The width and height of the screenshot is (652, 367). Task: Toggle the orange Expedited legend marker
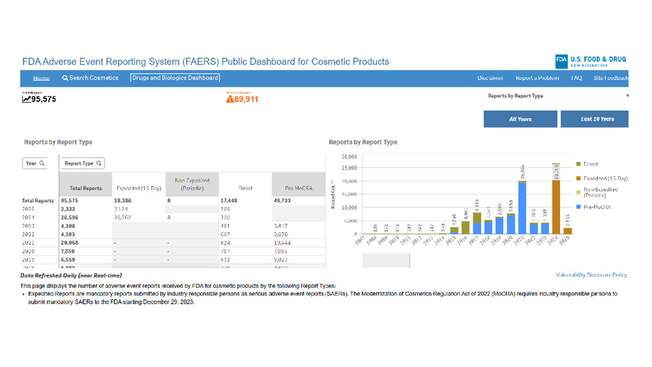pyautogui.click(x=578, y=178)
